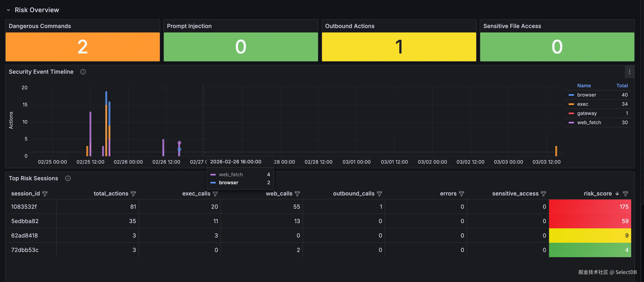Filter the outbound_calls column

click(x=379, y=194)
